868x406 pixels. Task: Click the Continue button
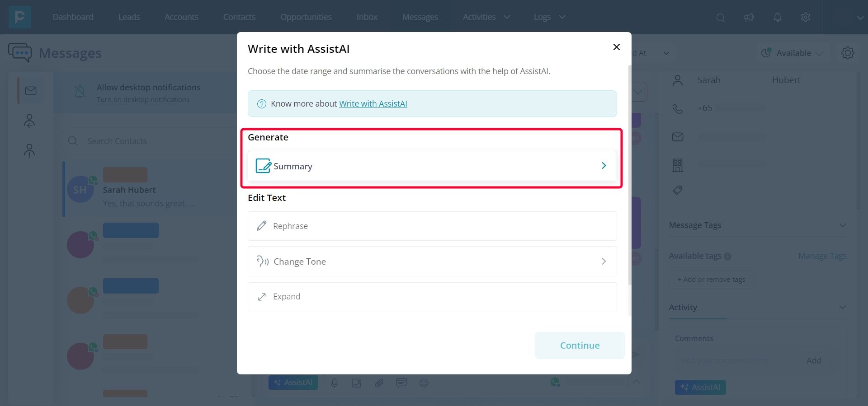(580, 345)
